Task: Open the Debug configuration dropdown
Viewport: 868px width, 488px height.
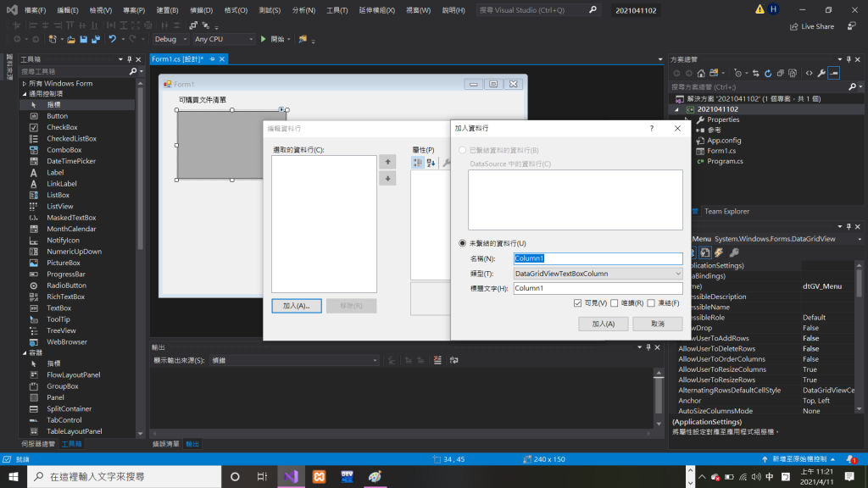Action: point(170,39)
